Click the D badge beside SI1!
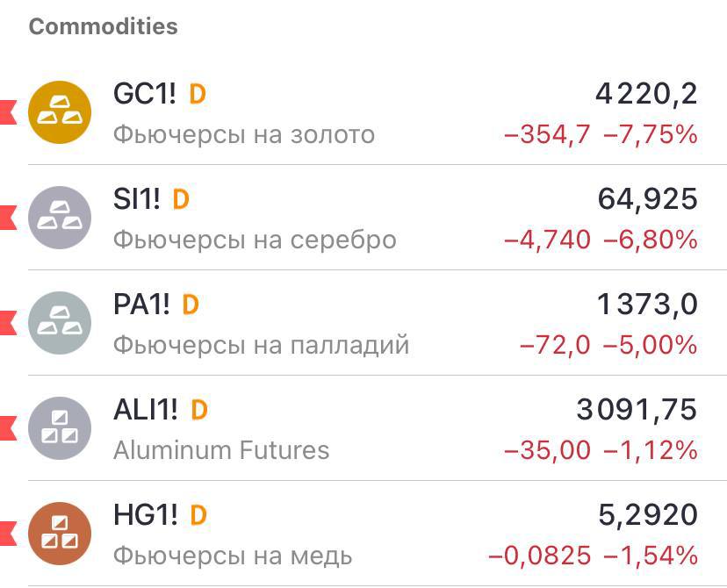727x588 pixels. [181, 198]
